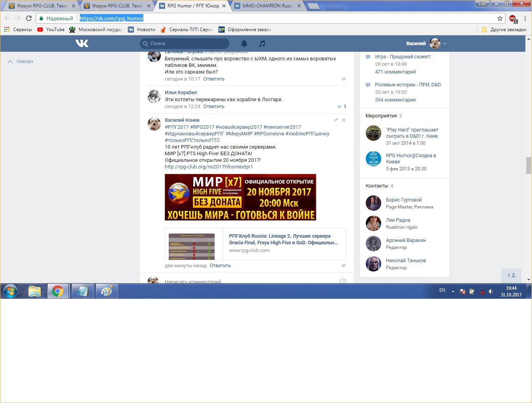Open the Chrome menu
This screenshot has width=532, height=403.
click(525, 18)
